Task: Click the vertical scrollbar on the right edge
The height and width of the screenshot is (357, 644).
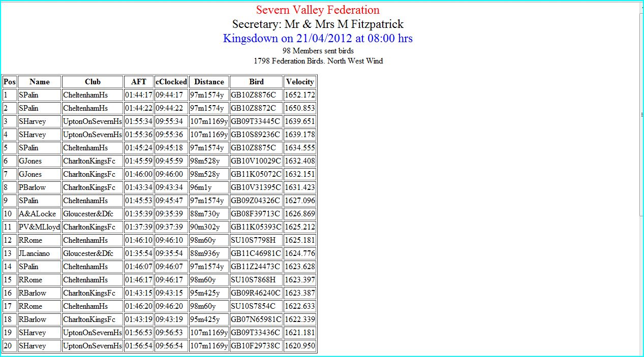Action: coord(641,114)
